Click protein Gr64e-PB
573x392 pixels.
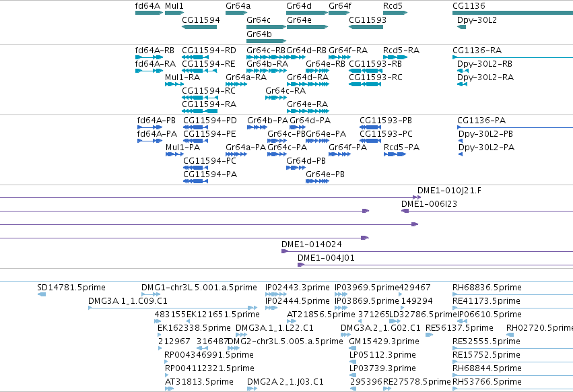coord(317,181)
